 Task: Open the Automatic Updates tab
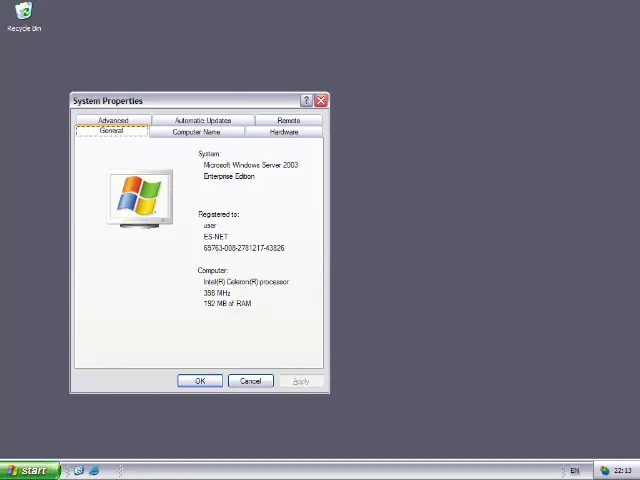click(203, 120)
